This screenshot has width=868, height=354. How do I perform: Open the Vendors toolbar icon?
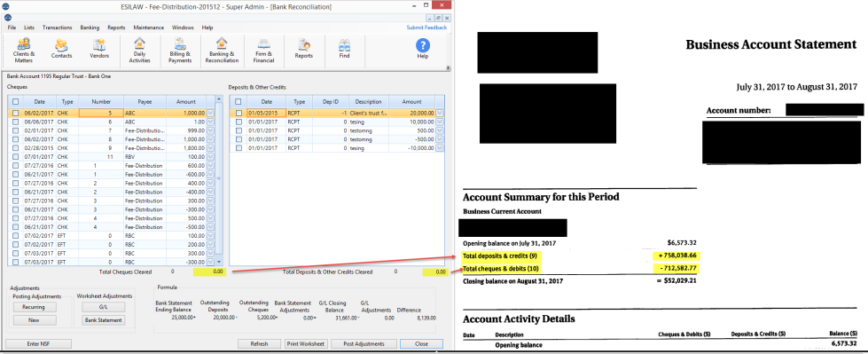(99, 49)
